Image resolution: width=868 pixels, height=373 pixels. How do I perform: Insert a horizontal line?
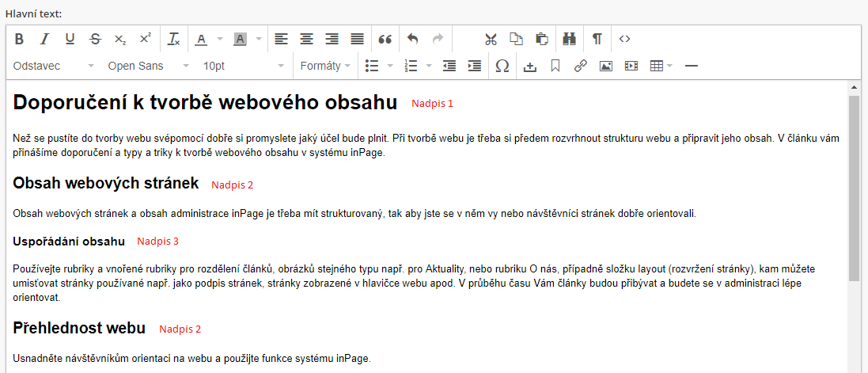click(x=692, y=66)
